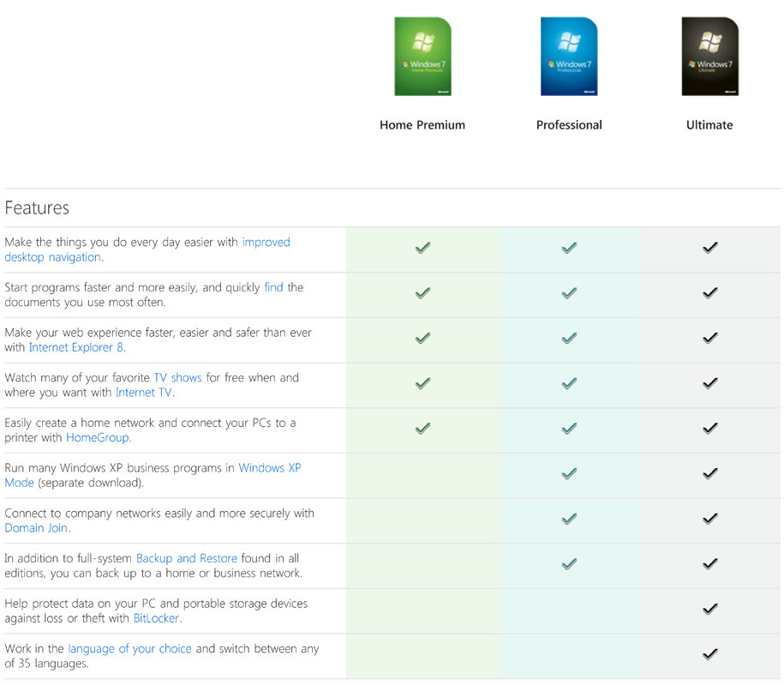Screen dimensions: 784x685
Task: Select the Home Premium column label
Action: 422,125
